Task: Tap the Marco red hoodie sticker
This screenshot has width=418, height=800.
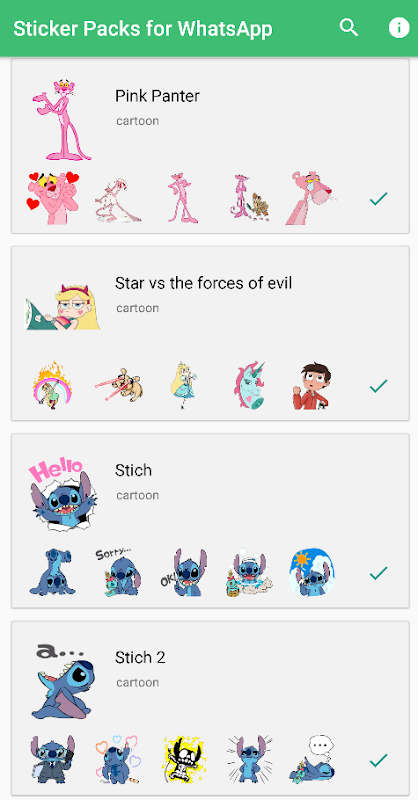Action: [312, 387]
